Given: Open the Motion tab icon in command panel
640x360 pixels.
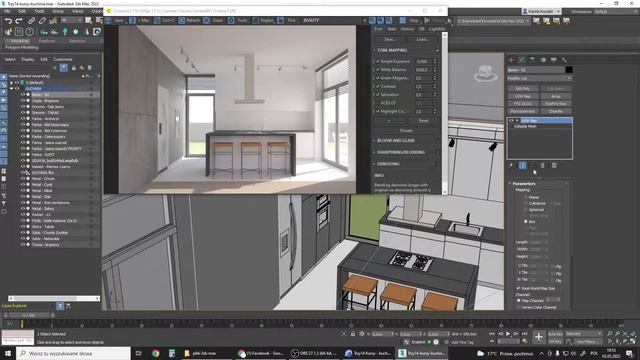Looking at the screenshot, I should point(543,60).
